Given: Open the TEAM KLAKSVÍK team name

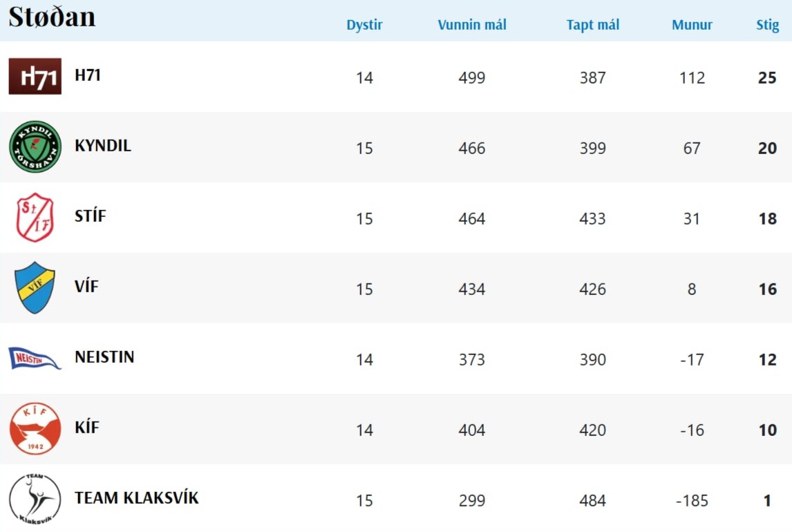Looking at the screenshot, I should (136, 498).
